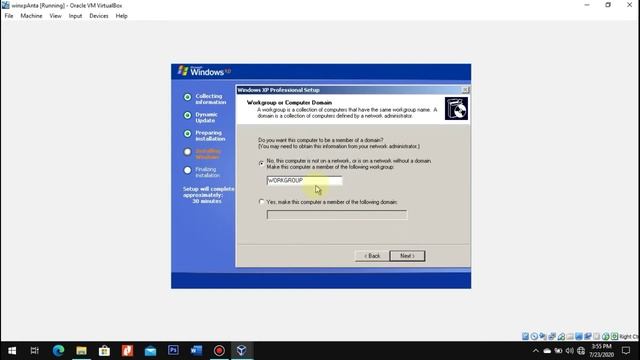The width and height of the screenshot is (640, 360).
Task: Close the Windows XP Professional Setup dialog
Action: coord(465,90)
